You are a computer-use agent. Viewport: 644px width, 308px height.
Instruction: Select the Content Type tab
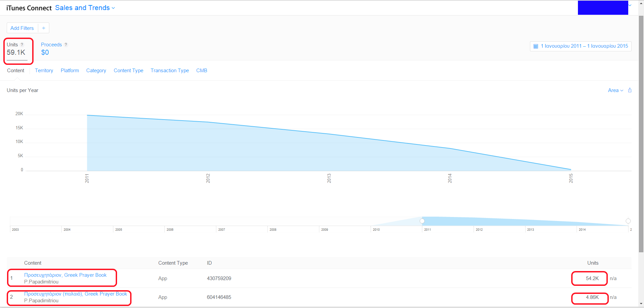tap(128, 71)
